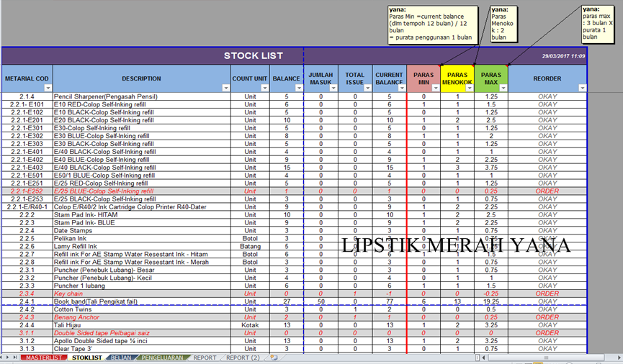
Task: Open the TOTAL ISSUE filter dropdown
Action: (367, 88)
